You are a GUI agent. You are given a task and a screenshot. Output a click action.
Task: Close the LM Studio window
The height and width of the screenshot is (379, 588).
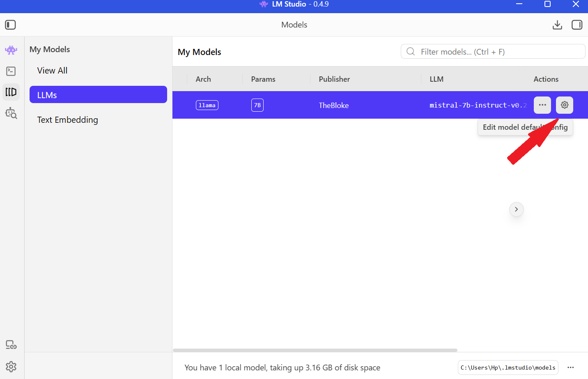tap(576, 4)
